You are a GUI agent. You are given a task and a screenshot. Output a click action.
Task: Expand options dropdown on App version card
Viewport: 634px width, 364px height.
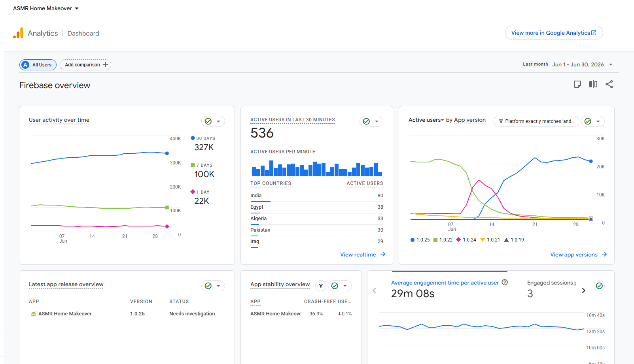(x=598, y=121)
